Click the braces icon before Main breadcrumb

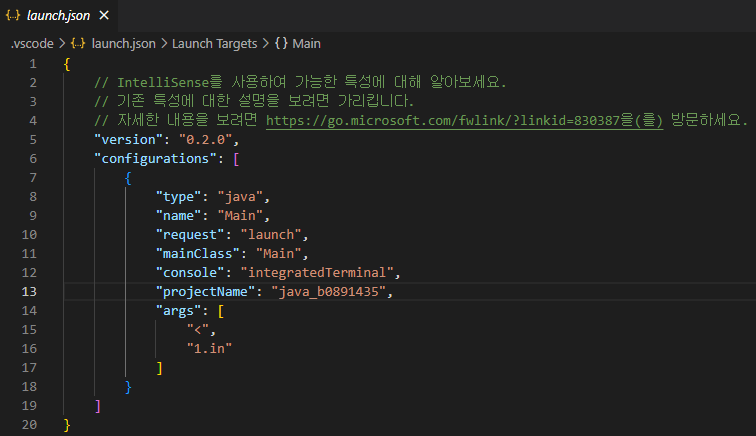tap(281, 43)
